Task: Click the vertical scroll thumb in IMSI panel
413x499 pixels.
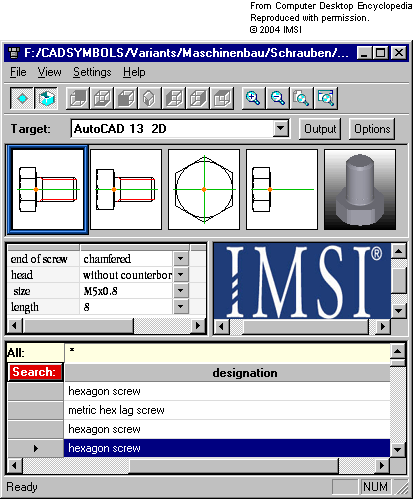Action: tap(398, 280)
